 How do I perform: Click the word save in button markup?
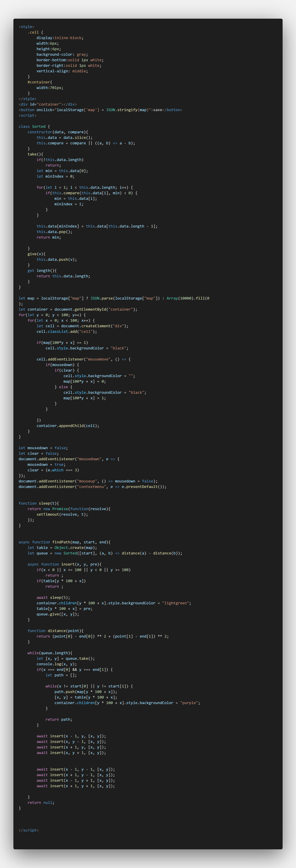click(x=158, y=110)
